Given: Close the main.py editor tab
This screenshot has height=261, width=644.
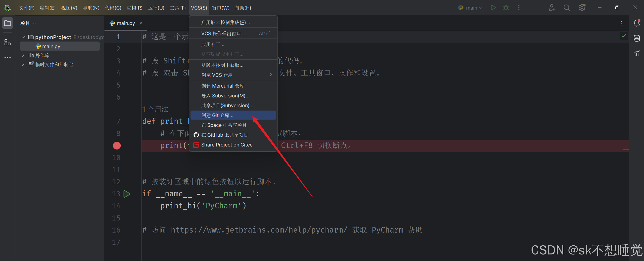Looking at the screenshot, I should (141, 23).
